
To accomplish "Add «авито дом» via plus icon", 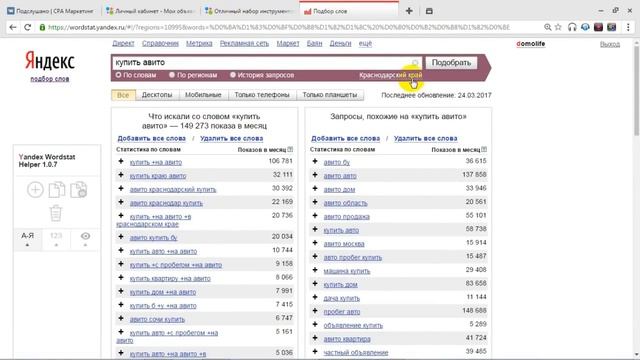I will [315, 189].
